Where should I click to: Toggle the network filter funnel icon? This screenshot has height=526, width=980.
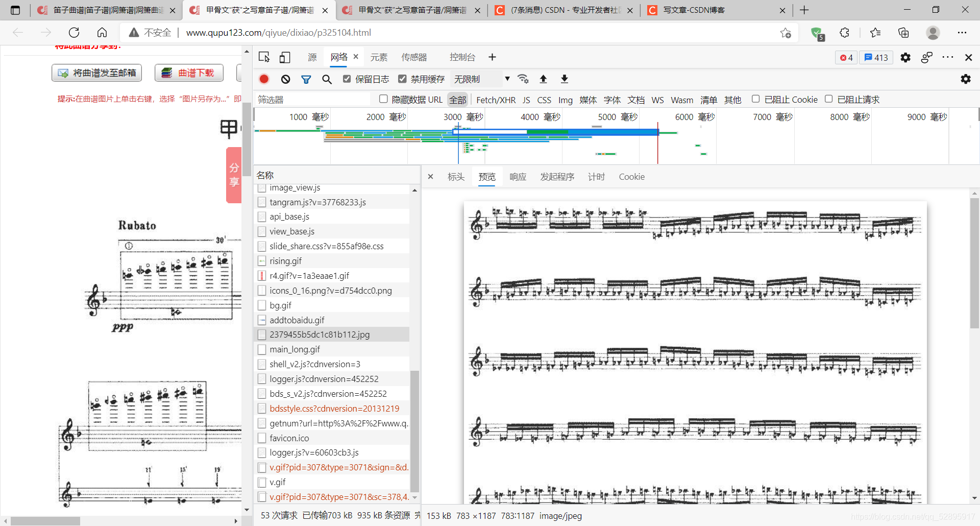coord(306,79)
